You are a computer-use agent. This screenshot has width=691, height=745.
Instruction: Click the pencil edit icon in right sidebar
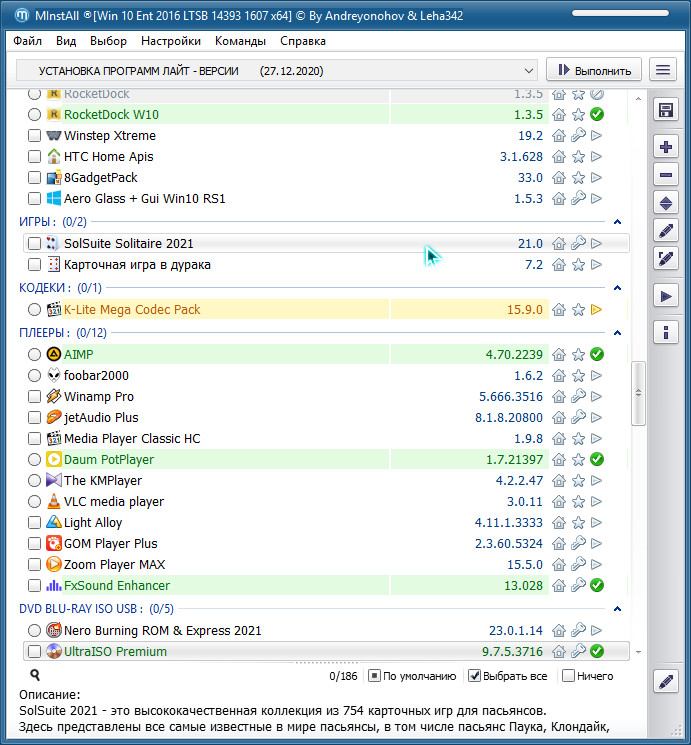pos(665,231)
